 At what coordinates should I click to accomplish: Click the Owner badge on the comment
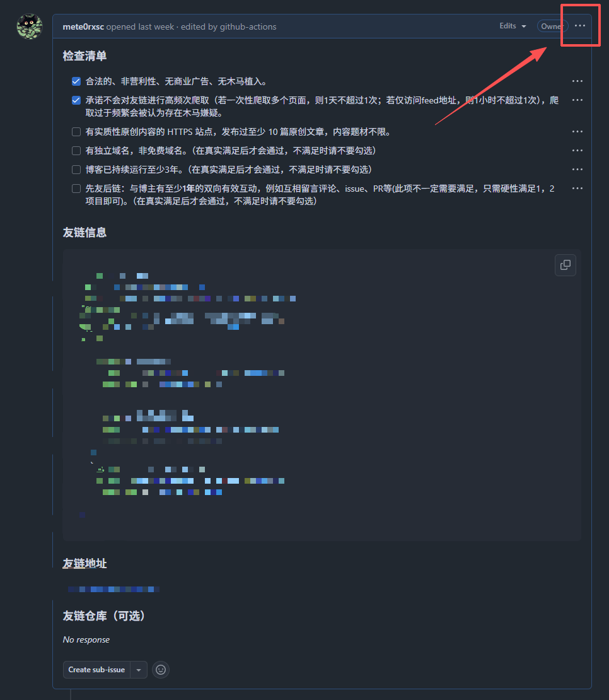(x=552, y=26)
